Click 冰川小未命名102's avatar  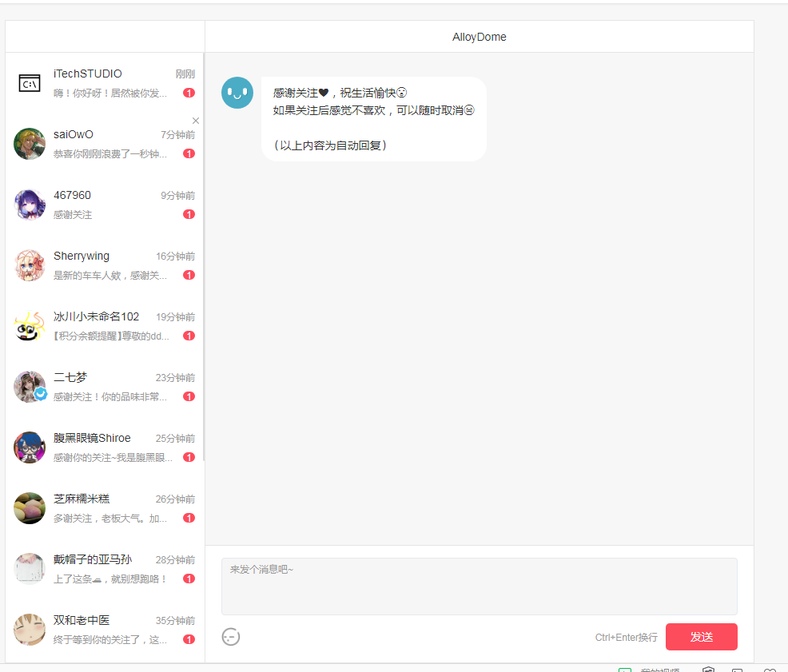pyautogui.click(x=30, y=326)
